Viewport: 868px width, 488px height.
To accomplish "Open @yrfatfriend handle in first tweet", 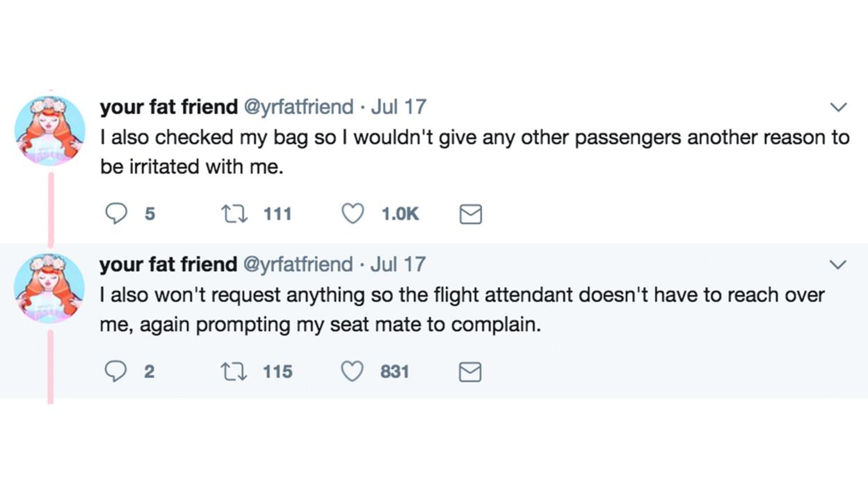I will 298,107.
